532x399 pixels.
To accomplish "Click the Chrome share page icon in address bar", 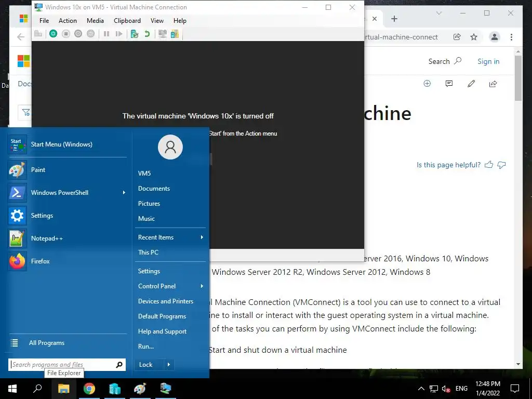I will pos(457,37).
